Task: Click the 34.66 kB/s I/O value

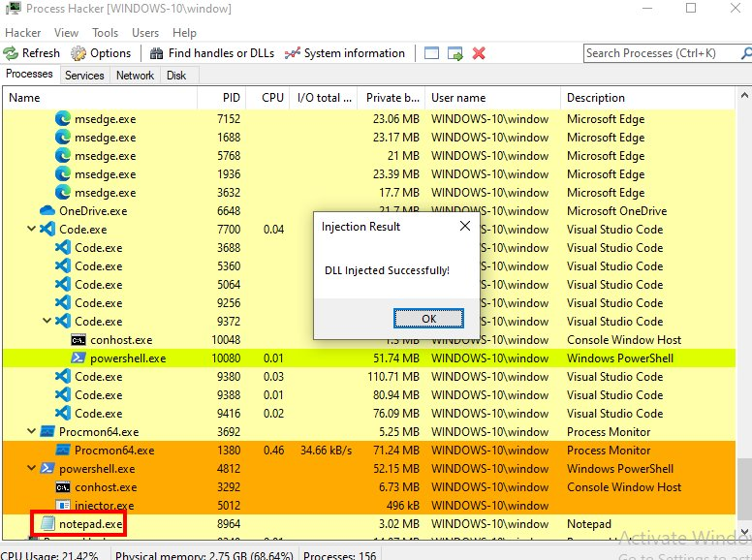Action: (327, 451)
